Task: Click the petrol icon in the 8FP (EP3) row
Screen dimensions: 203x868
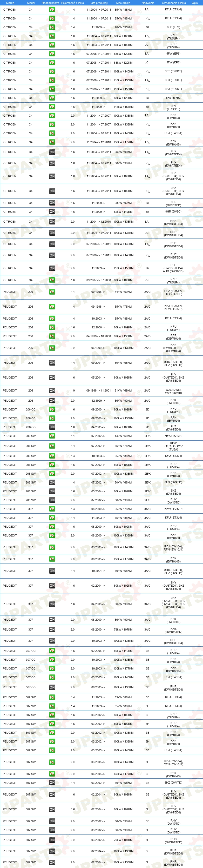Action: (52, 27)
